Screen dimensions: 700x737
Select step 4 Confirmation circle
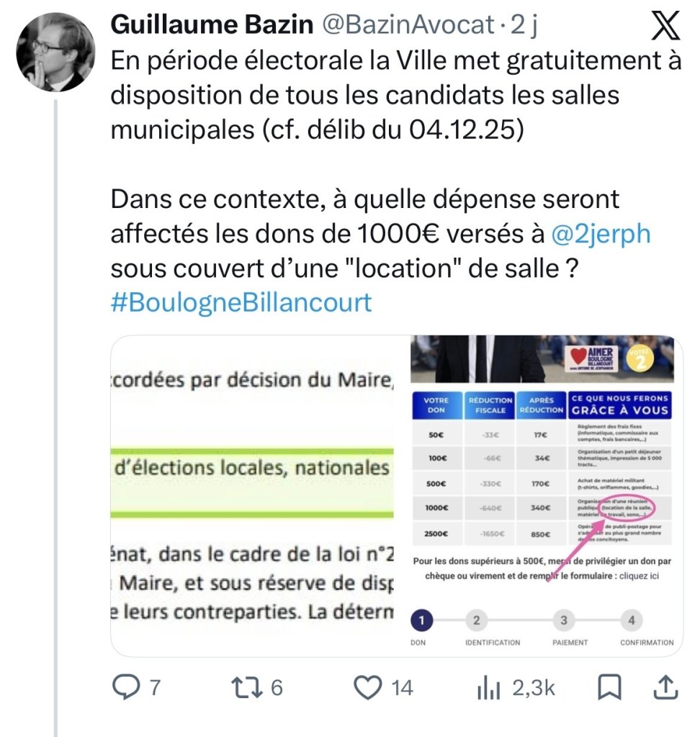coord(632,619)
